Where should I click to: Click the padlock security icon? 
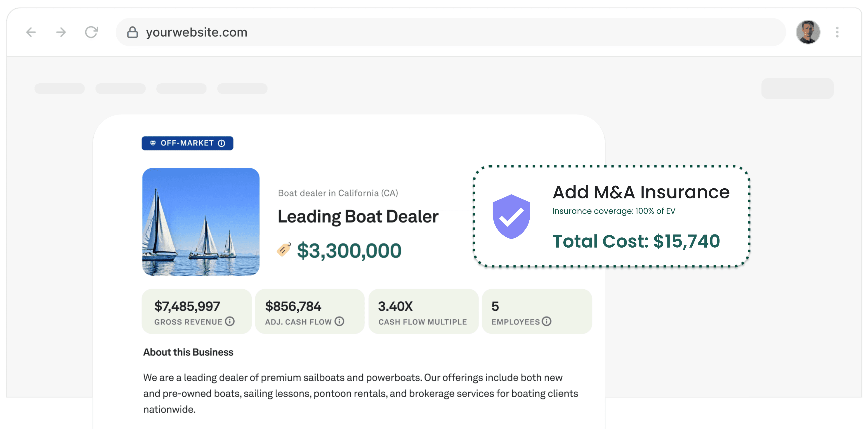pyautogui.click(x=132, y=32)
